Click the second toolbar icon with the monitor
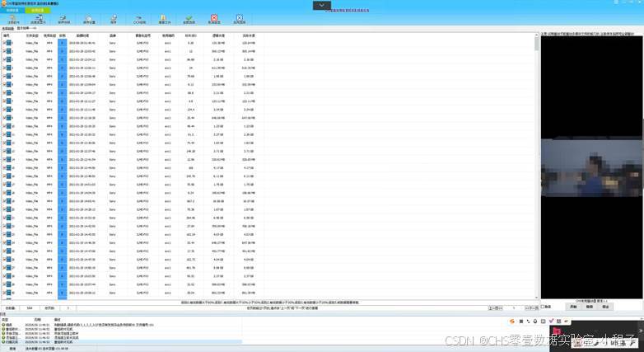This screenshot has height=352, width=644. point(38,19)
